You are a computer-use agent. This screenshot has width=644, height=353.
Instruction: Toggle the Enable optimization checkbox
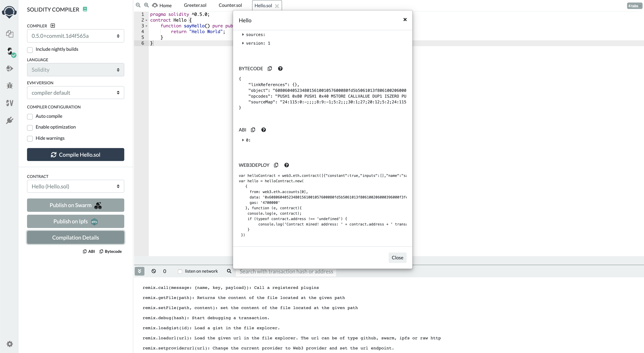point(30,128)
